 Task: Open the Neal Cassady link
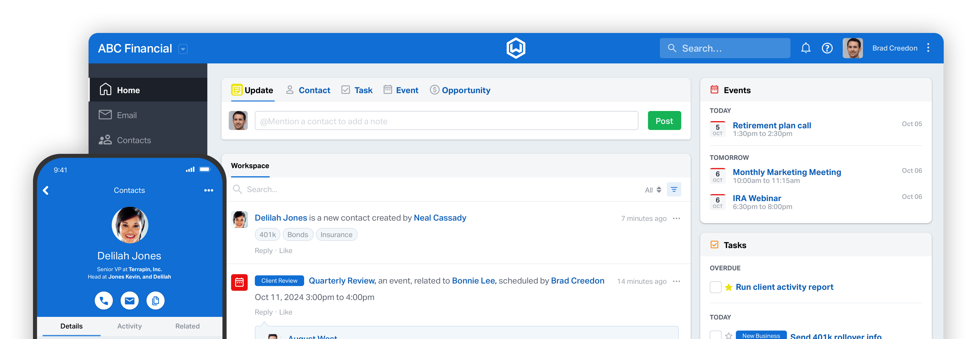click(440, 218)
